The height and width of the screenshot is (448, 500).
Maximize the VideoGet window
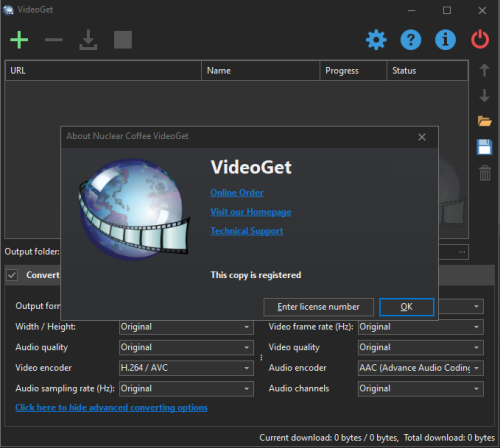click(x=447, y=10)
